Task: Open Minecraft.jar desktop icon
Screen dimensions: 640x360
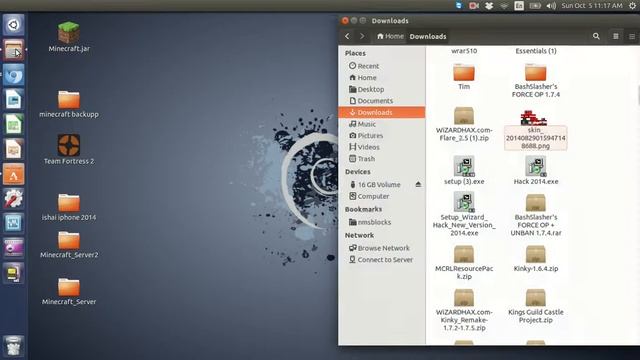Action: 69,37
